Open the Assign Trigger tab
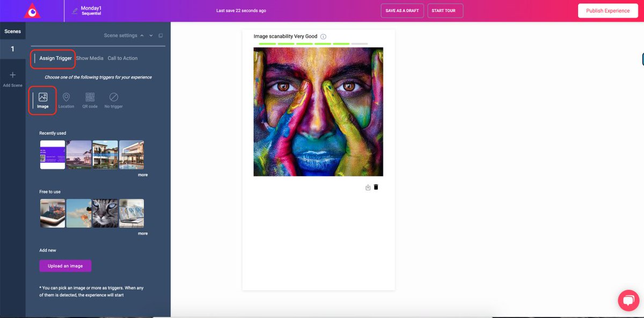Screen dimensions: 644x318 pyautogui.click(x=55, y=58)
